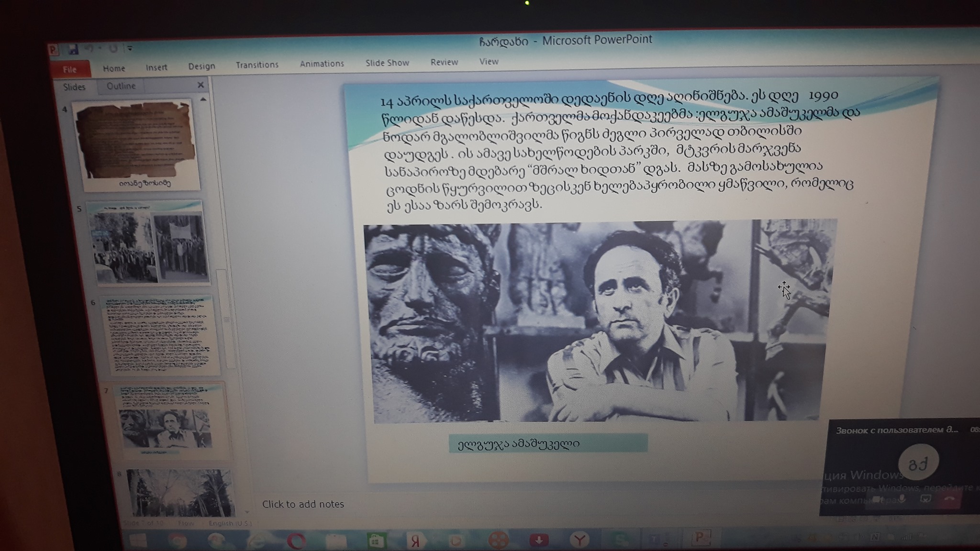Open Opera browser from the taskbar
Viewport: 980px width, 551px height.
click(297, 541)
